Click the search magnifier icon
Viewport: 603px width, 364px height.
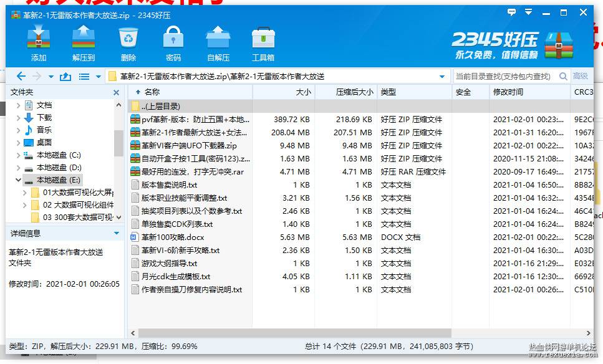coord(563,76)
